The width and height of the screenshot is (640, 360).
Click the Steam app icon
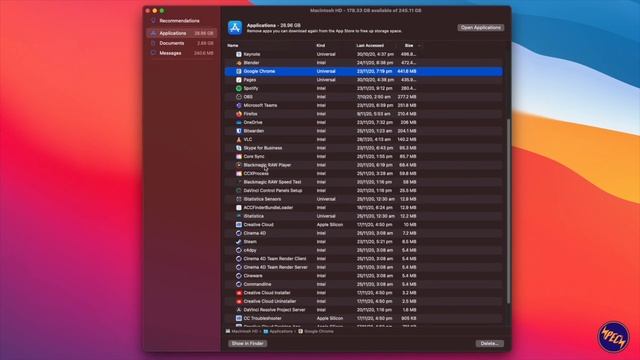(x=239, y=242)
